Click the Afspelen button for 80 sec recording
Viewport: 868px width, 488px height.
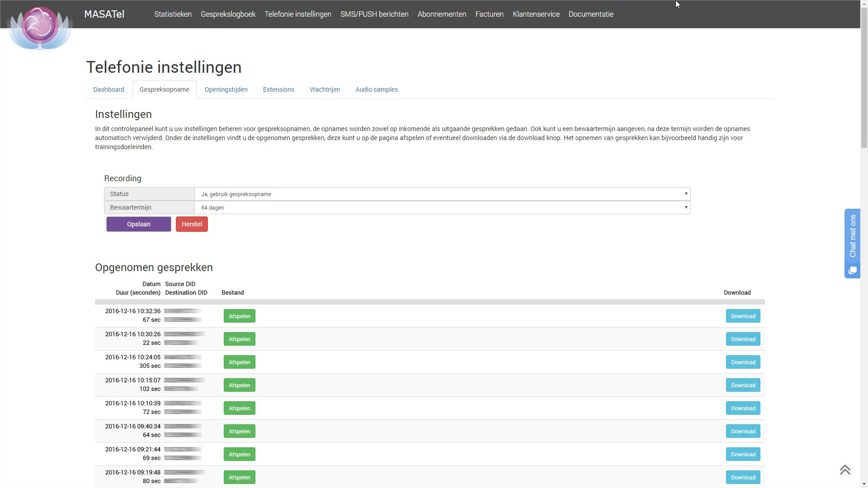239,477
